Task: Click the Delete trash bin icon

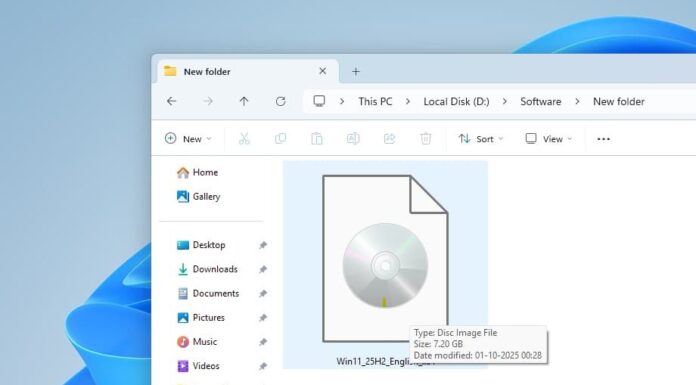Action: point(426,139)
